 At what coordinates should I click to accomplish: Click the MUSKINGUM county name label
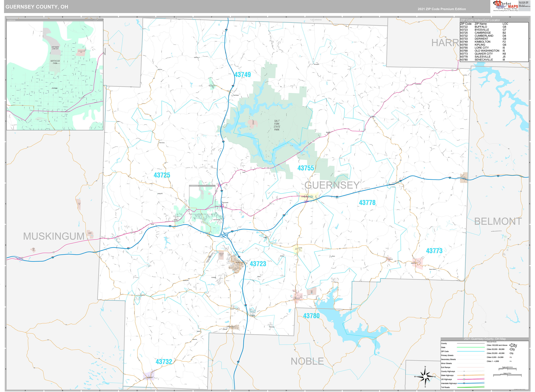(54, 236)
